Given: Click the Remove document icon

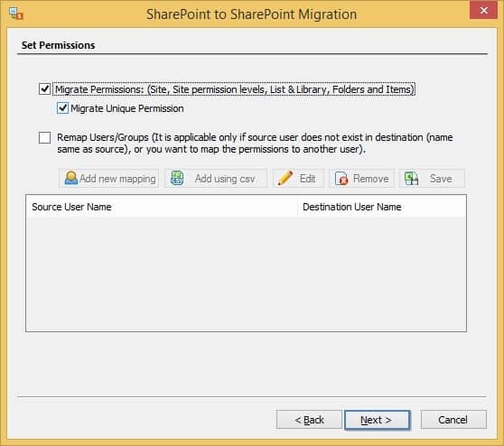Looking at the screenshot, I should 341,179.
